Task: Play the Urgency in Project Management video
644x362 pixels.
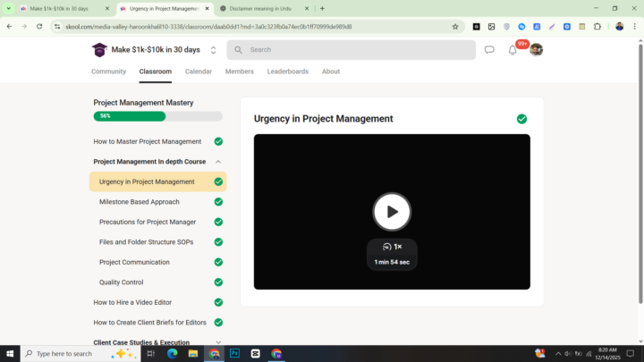Action: pos(392,212)
